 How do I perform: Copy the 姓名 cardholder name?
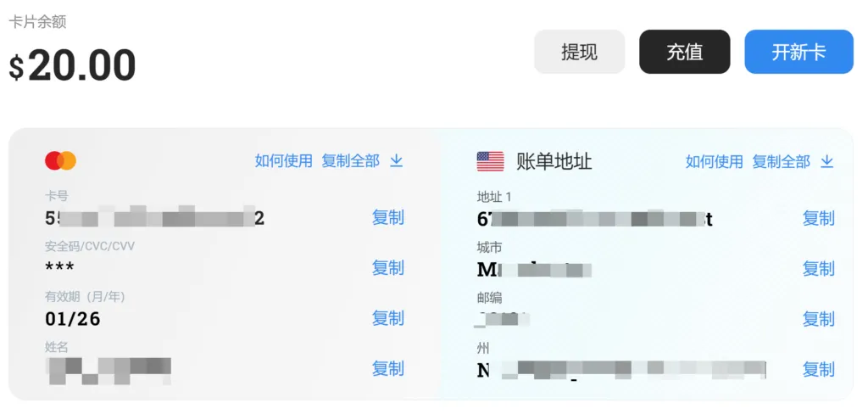(x=388, y=368)
